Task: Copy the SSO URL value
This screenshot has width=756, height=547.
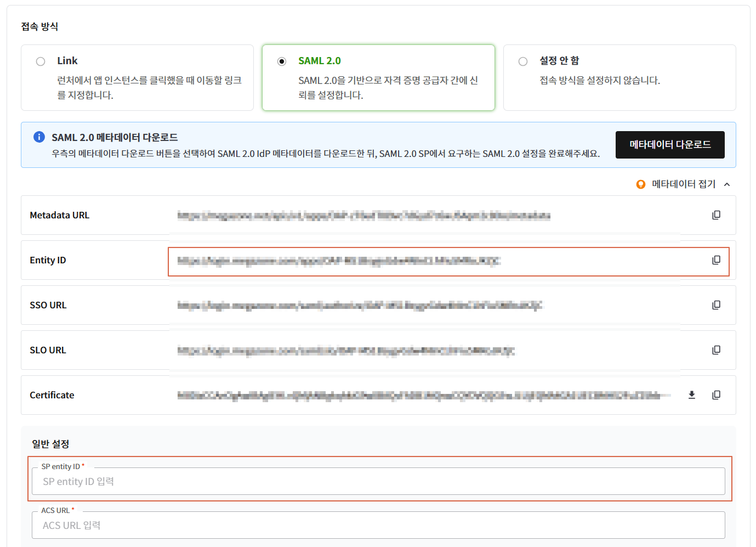Action: click(x=716, y=305)
